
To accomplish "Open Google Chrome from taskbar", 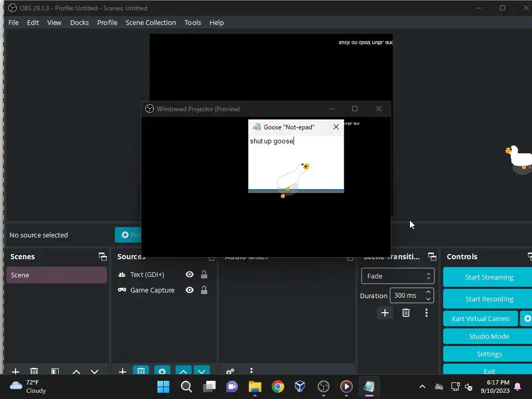I will click(278, 387).
